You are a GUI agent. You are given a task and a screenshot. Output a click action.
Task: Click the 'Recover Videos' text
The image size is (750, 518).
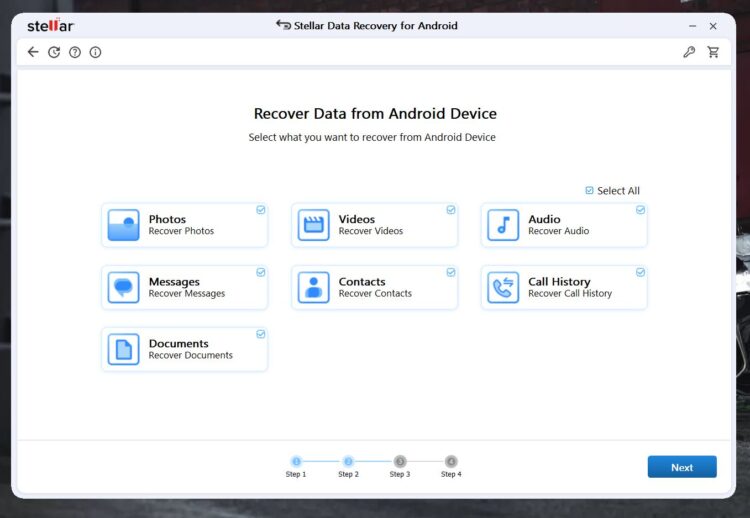(x=371, y=231)
